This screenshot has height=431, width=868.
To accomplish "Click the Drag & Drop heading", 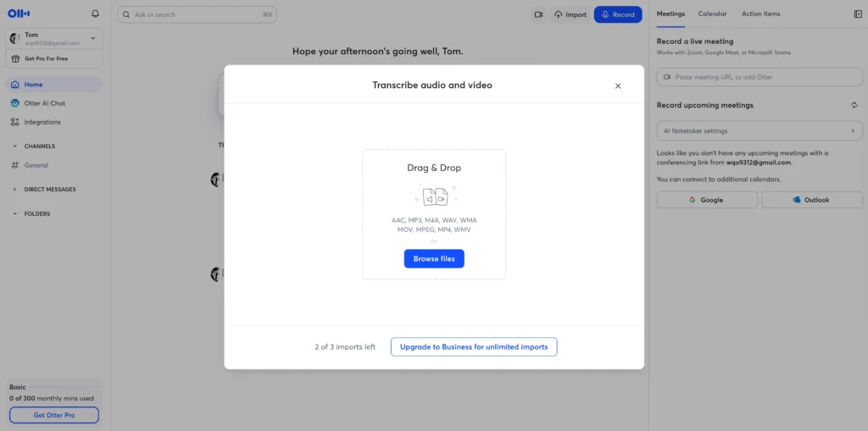I will pyautogui.click(x=434, y=168).
